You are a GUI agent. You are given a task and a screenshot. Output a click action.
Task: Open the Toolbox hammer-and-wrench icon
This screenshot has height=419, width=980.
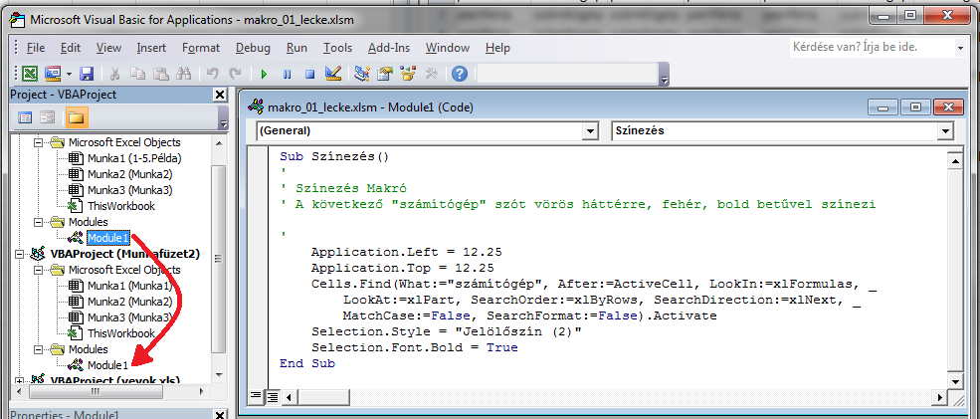click(431, 74)
